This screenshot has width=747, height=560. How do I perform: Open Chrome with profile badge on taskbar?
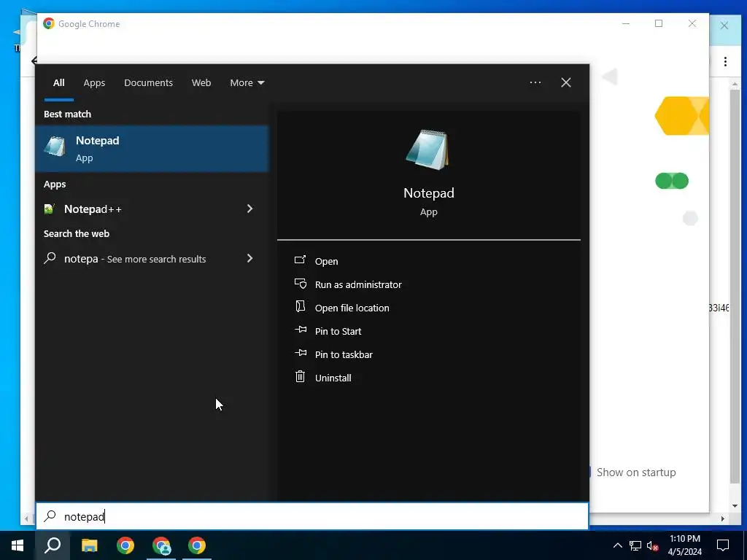pyautogui.click(x=161, y=545)
